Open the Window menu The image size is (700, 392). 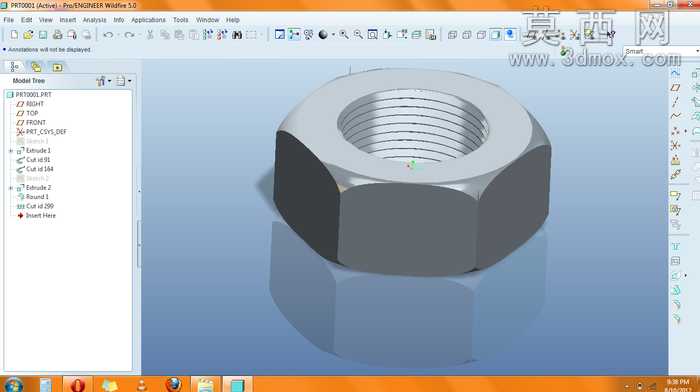click(x=208, y=20)
